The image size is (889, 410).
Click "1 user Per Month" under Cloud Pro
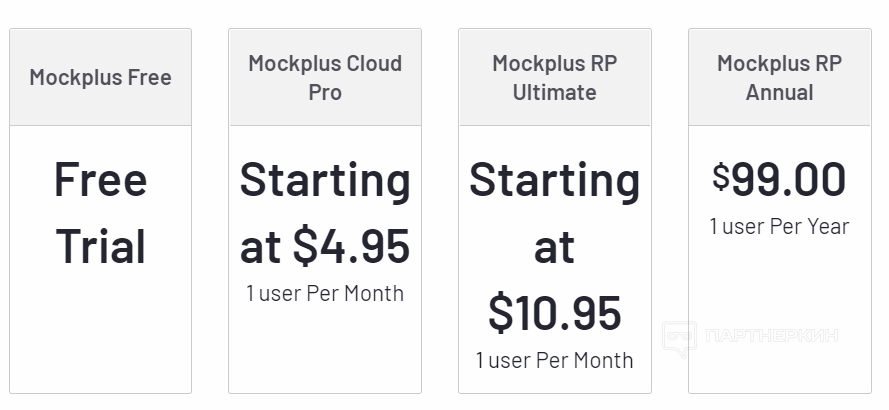325,293
